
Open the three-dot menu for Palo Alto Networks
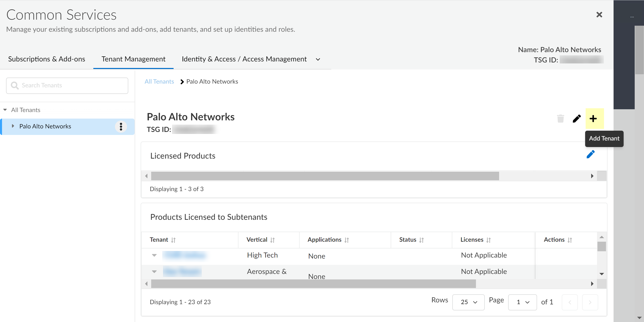(x=121, y=127)
